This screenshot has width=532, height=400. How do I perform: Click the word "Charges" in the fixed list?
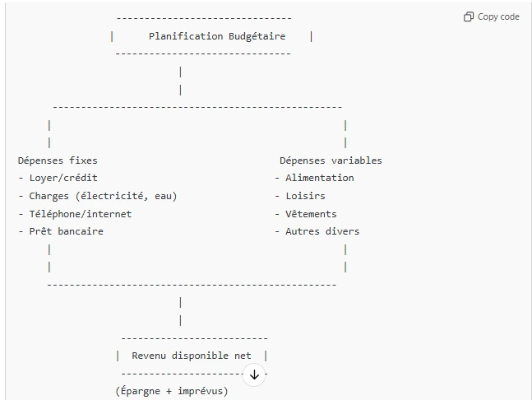click(x=49, y=196)
